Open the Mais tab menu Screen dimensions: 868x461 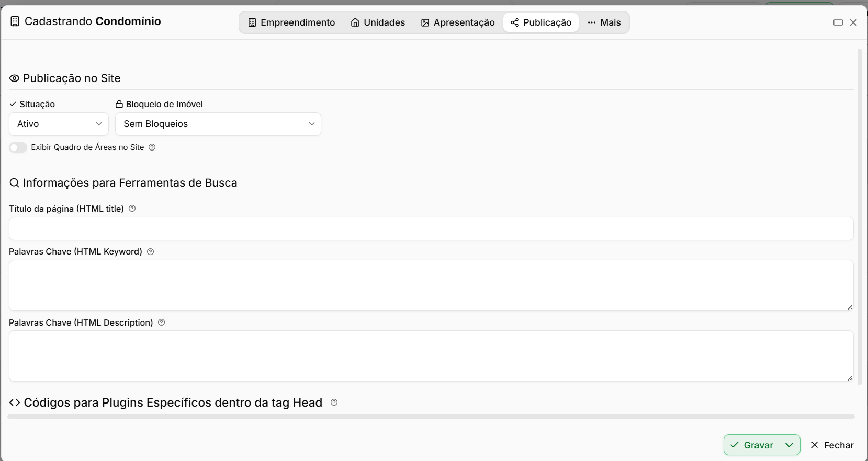604,22
